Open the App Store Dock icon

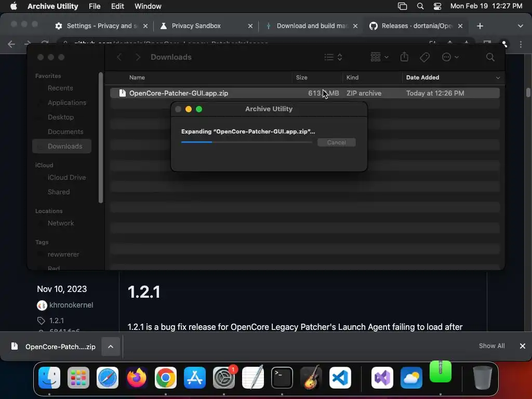point(195,378)
